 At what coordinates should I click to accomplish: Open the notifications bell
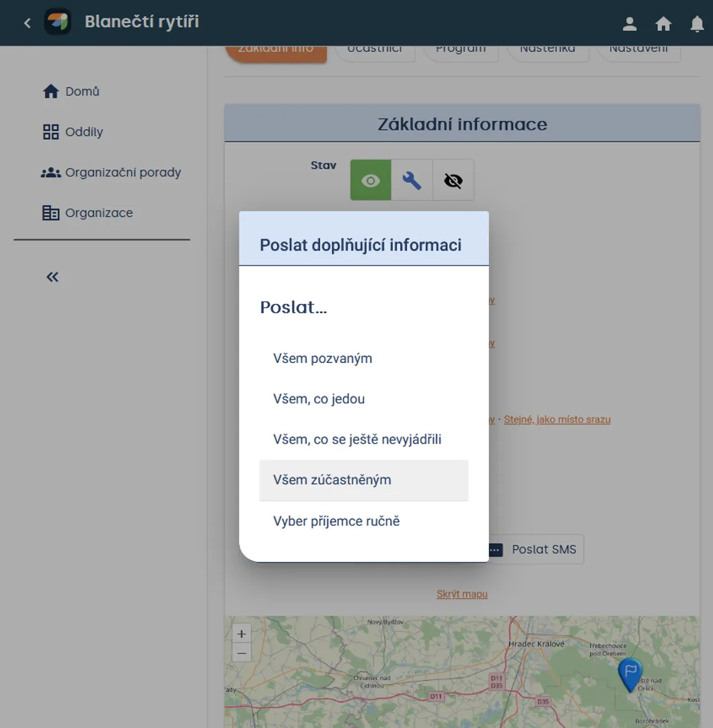pos(697,24)
